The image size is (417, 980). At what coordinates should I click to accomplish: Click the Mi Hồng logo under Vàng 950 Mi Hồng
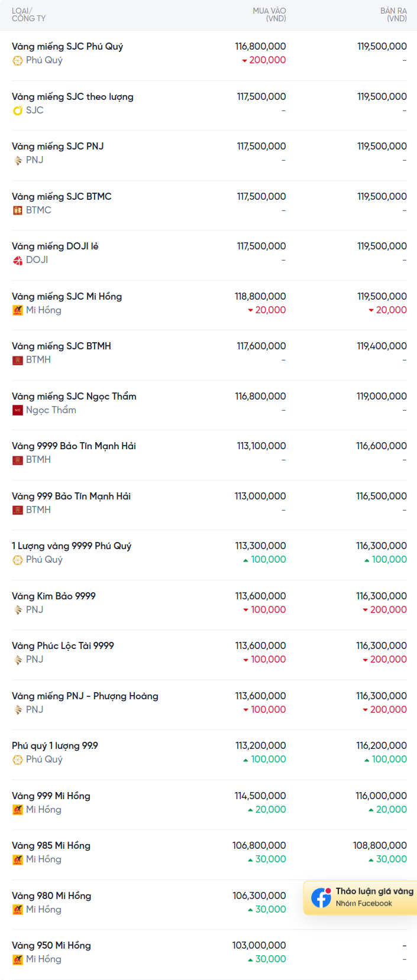point(18,959)
